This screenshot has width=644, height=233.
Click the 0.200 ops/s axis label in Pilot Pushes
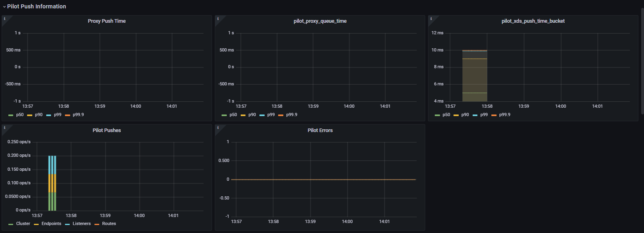(19, 156)
